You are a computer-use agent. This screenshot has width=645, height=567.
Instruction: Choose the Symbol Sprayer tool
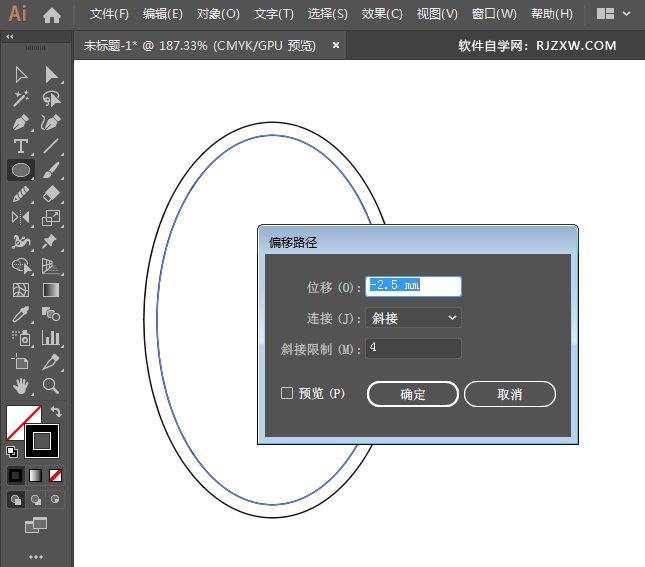21,338
